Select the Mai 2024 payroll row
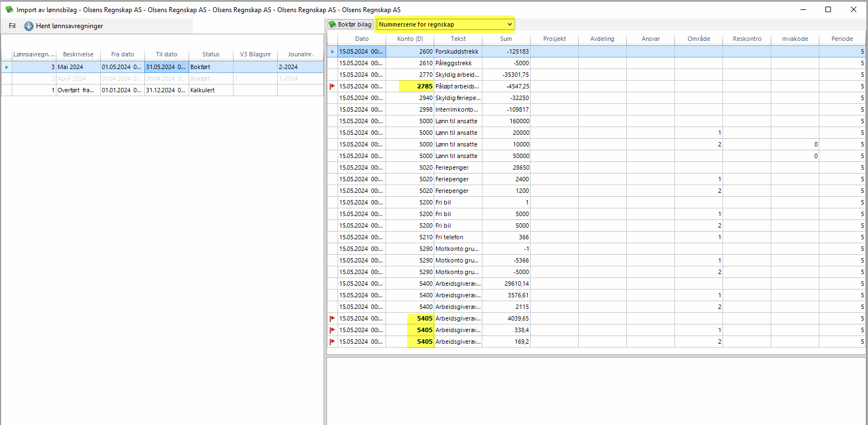868x425 pixels. pos(163,67)
